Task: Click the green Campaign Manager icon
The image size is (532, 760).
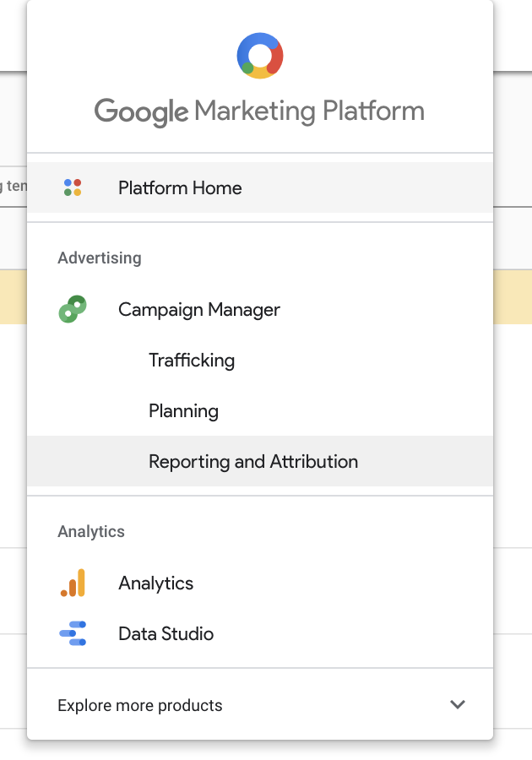Action: (73, 309)
